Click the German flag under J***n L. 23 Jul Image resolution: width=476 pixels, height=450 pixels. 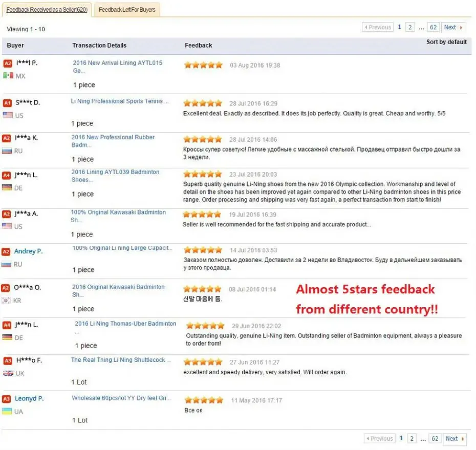pos(7,188)
